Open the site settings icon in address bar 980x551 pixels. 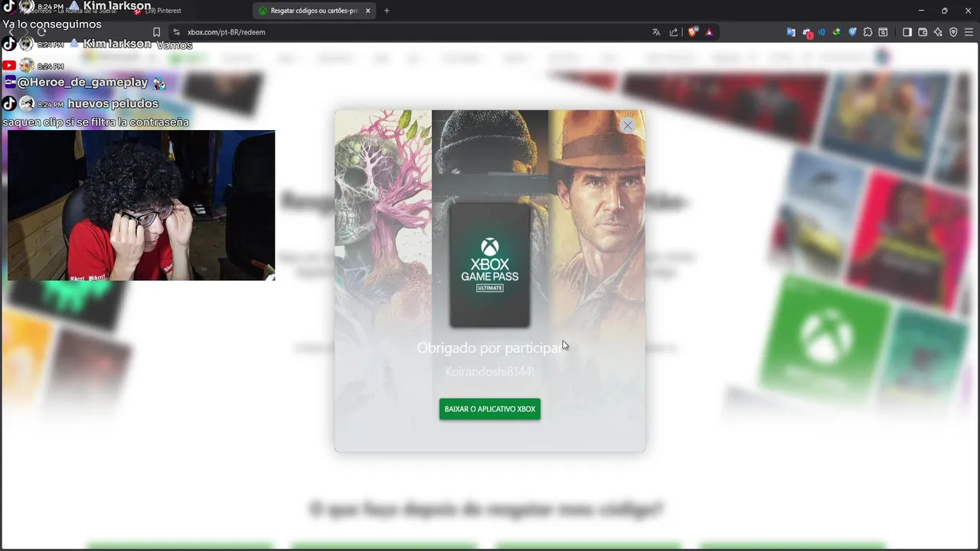(176, 32)
